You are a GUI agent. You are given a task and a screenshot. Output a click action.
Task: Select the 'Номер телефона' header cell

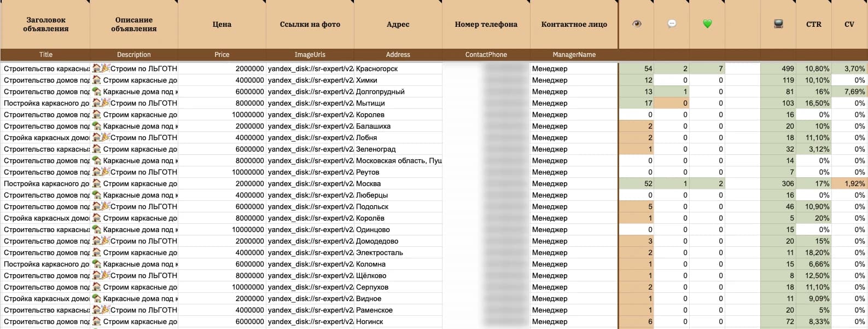point(486,24)
